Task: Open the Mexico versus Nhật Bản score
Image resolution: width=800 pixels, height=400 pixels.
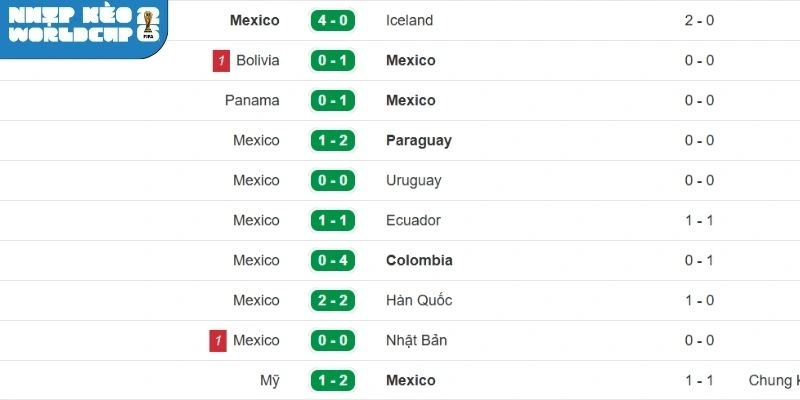Action: click(332, 341)
